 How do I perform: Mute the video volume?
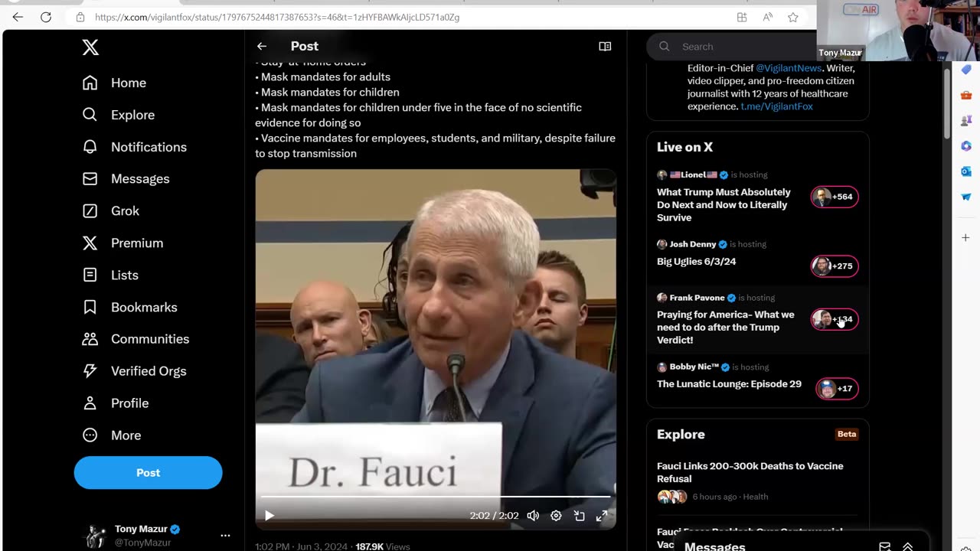533,516
